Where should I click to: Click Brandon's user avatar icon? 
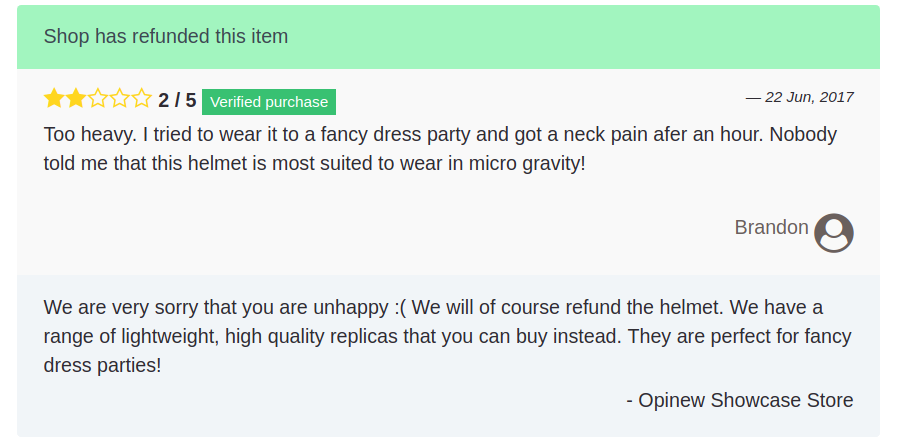834,233
